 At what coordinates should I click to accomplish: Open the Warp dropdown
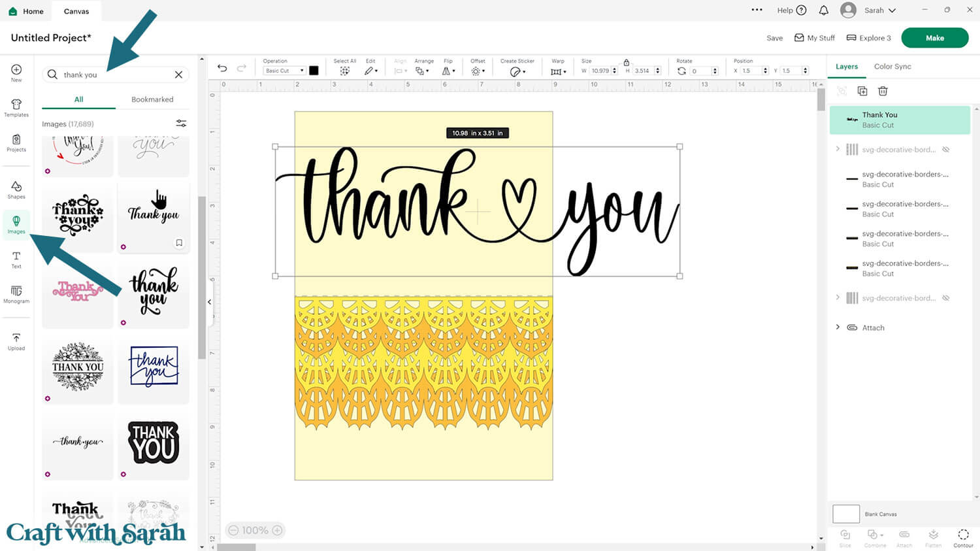point(558,67)
